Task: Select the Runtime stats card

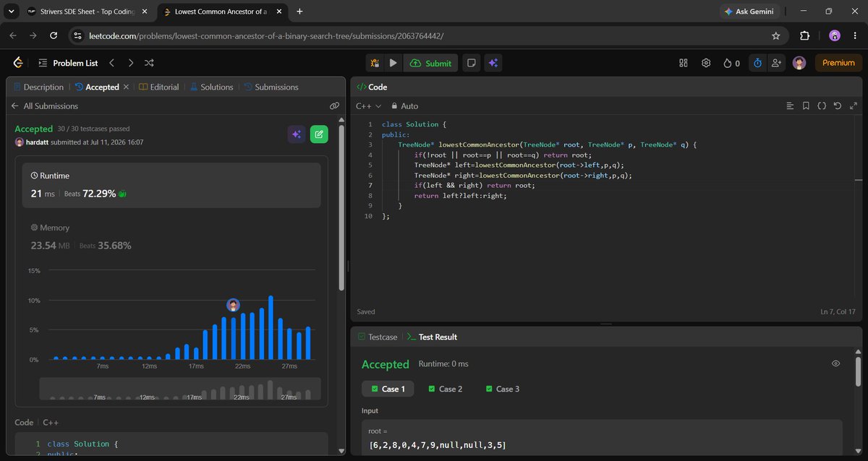Action: pos(171,186)
